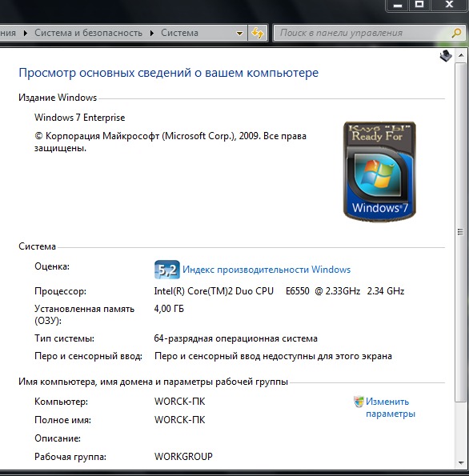This screenshot has height=476, width=469.
Task: Click the Оценка: label
Action: (x=52, y=266)
